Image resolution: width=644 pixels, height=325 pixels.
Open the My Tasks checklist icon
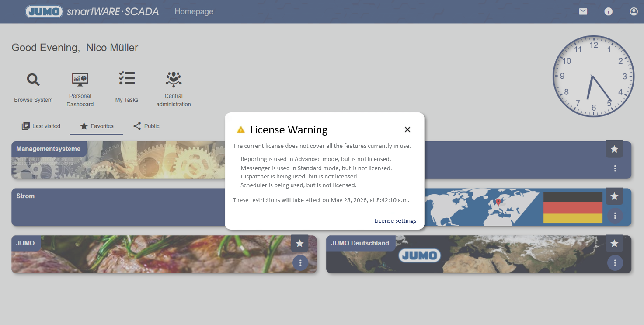127,78
